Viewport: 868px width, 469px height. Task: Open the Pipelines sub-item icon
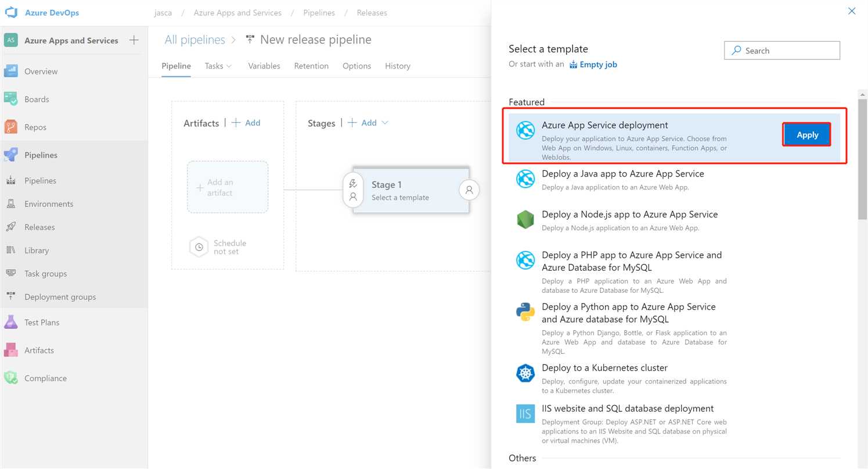(11, 181)
